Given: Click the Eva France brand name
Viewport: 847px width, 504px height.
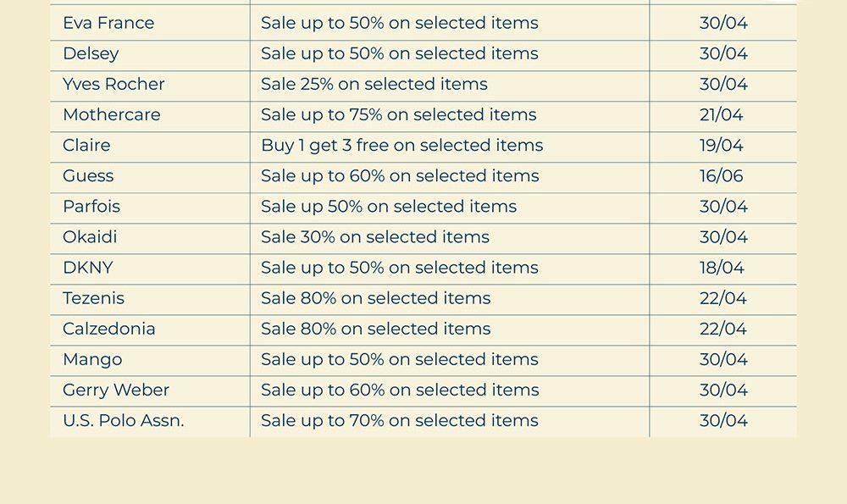Looking at the screenshot, I should (x=108, y=23).
